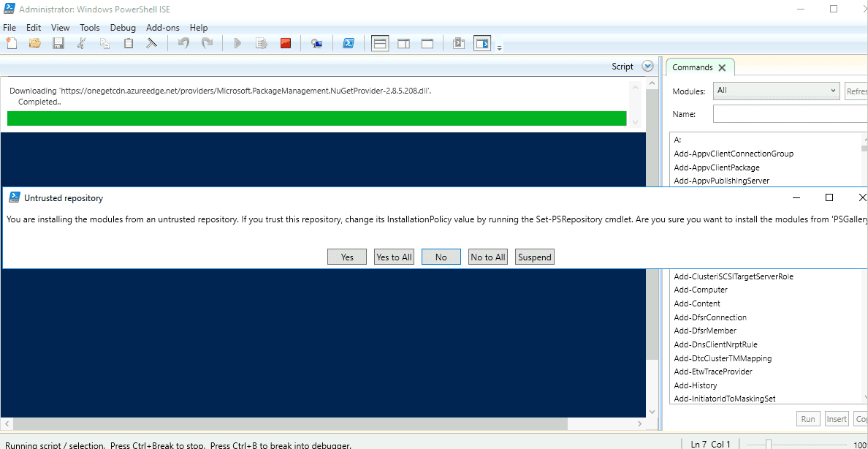Focus the Name search field
The image size is (868, 449).
click(x=791, y=113)
